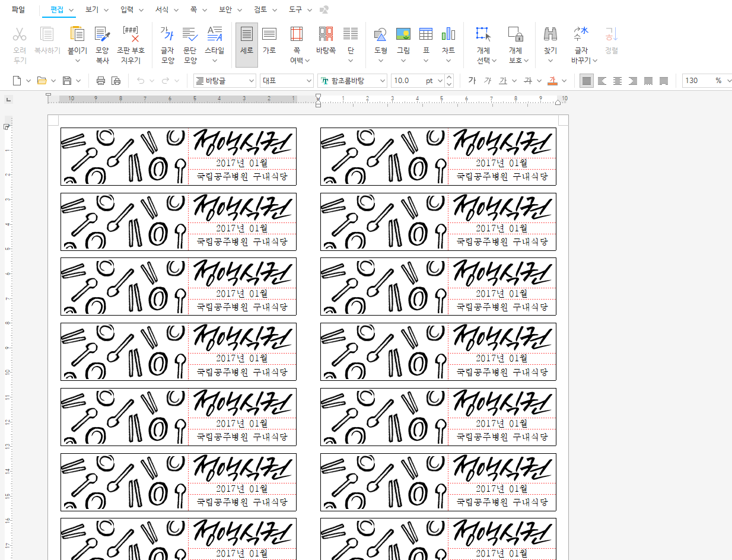
Task: Toggle bold 가 formatting
Action: click(x=472, y=81)
